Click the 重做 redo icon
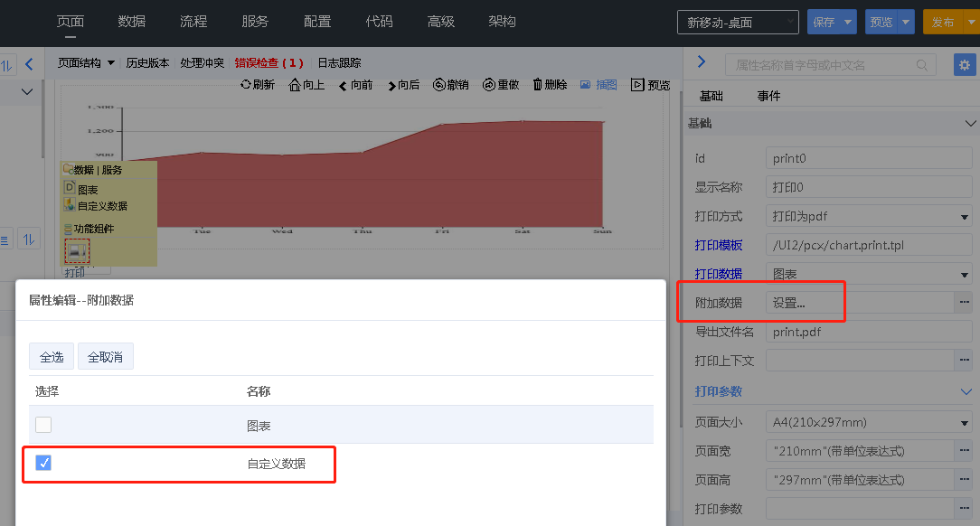 pos(489,85)
